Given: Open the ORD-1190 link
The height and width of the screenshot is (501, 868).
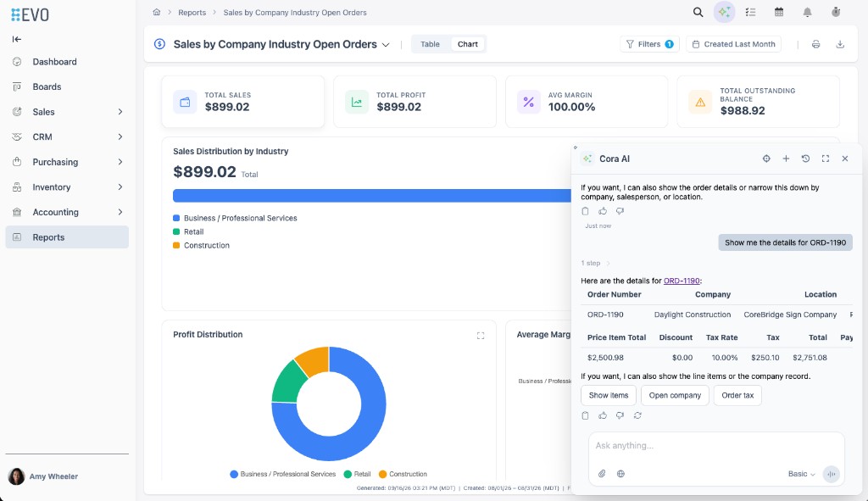Looking at the screenshot, I should point(682,281).
